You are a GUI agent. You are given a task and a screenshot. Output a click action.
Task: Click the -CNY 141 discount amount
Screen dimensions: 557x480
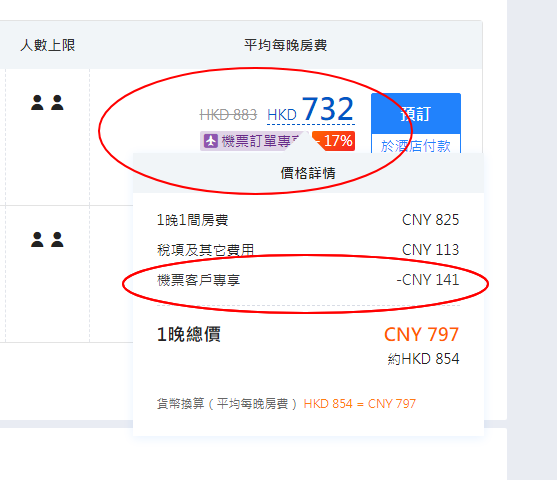tap(428, 280)
